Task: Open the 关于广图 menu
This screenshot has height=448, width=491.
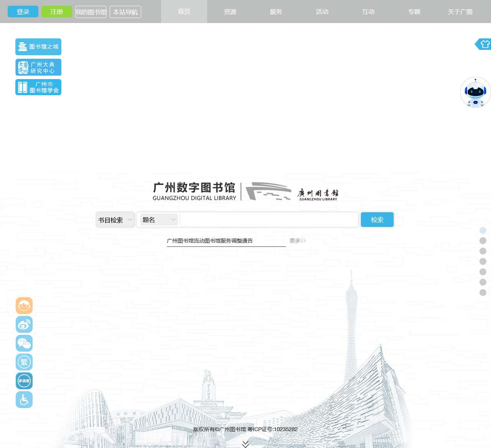Action: (x=460, y=12)
